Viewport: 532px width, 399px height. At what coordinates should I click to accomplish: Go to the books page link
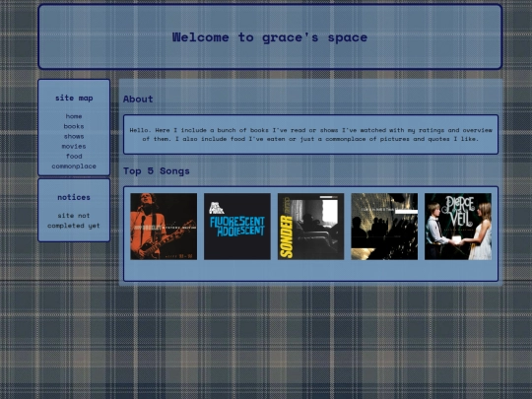74,126
